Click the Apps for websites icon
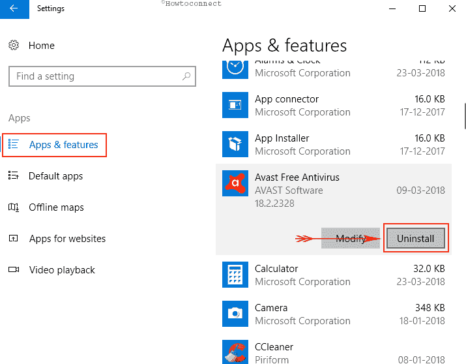The image size is (466, 364). click(x=13, y=238)
